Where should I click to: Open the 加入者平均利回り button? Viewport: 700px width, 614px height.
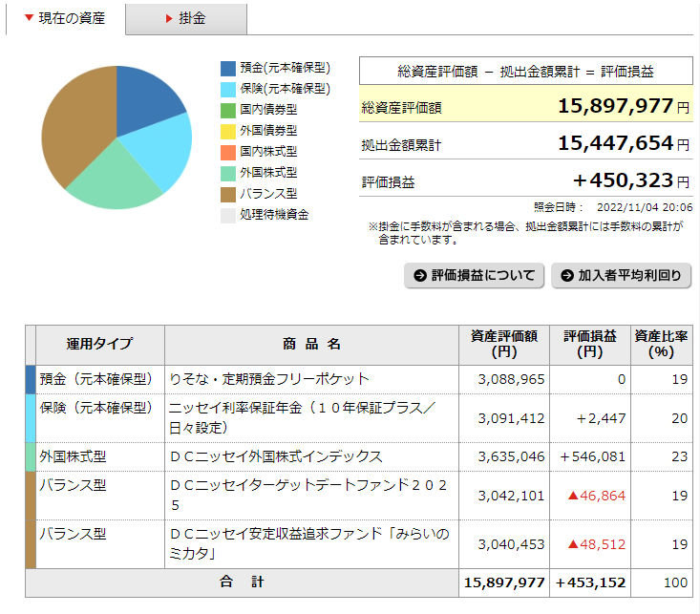coord(621,276)
